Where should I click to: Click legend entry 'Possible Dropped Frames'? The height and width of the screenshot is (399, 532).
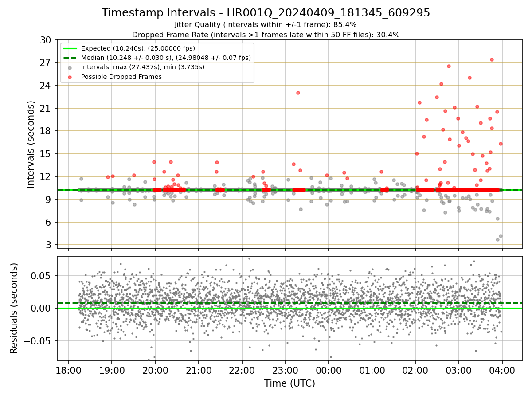(x=121, y=77)
